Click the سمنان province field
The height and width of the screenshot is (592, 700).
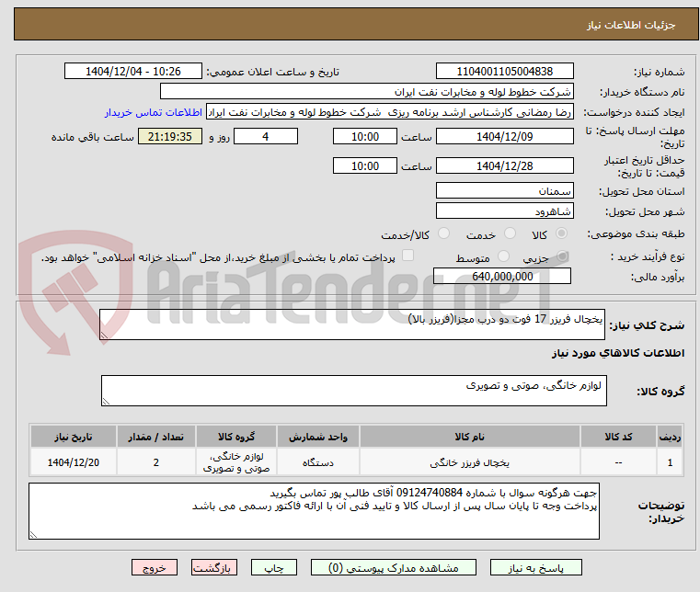tap(504, 191)
